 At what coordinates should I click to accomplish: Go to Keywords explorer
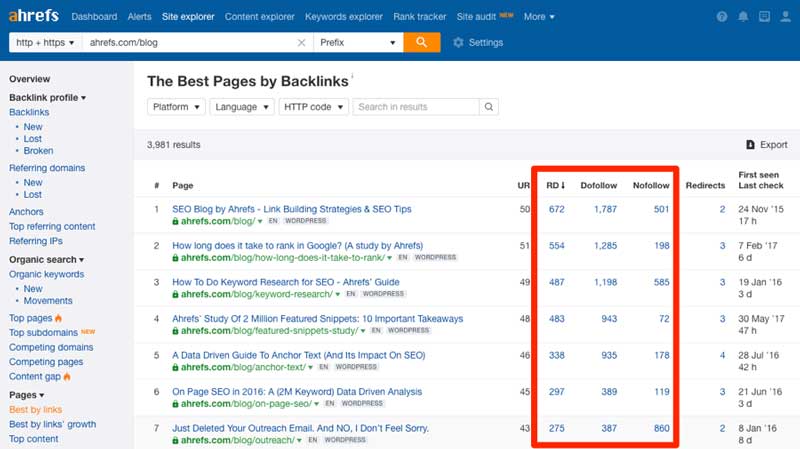(x=344, y=17)
